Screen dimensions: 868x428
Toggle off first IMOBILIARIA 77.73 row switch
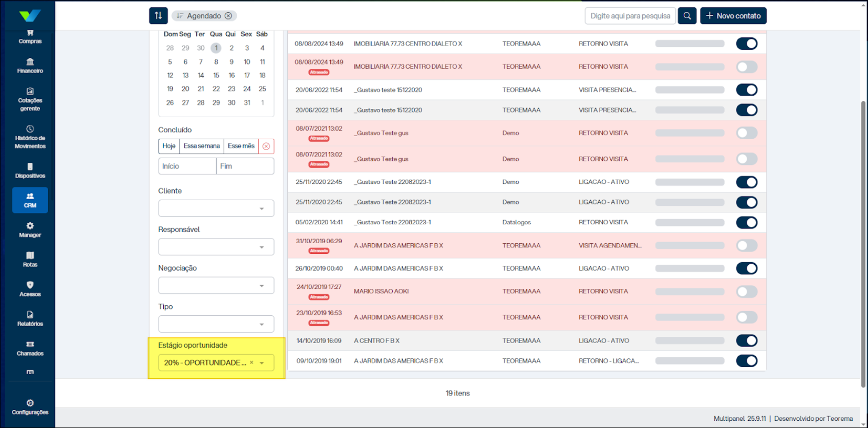747,44
